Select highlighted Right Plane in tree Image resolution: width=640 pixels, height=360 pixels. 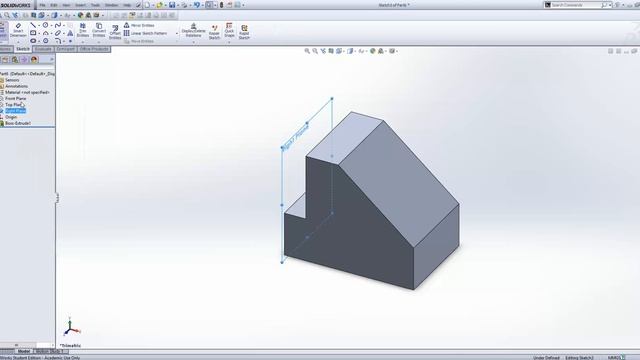click(16, 111)
